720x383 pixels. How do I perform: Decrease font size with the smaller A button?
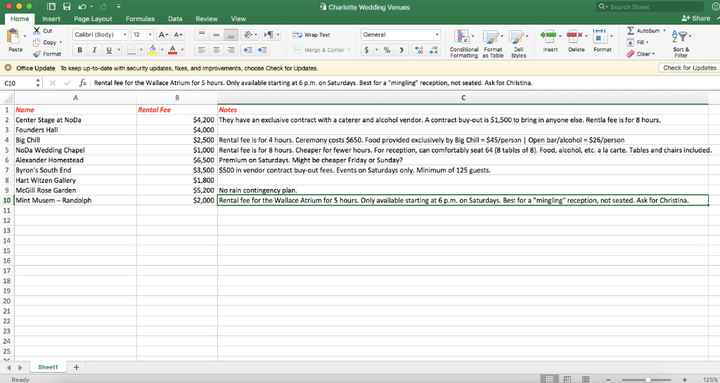click(x=178, y=35)
